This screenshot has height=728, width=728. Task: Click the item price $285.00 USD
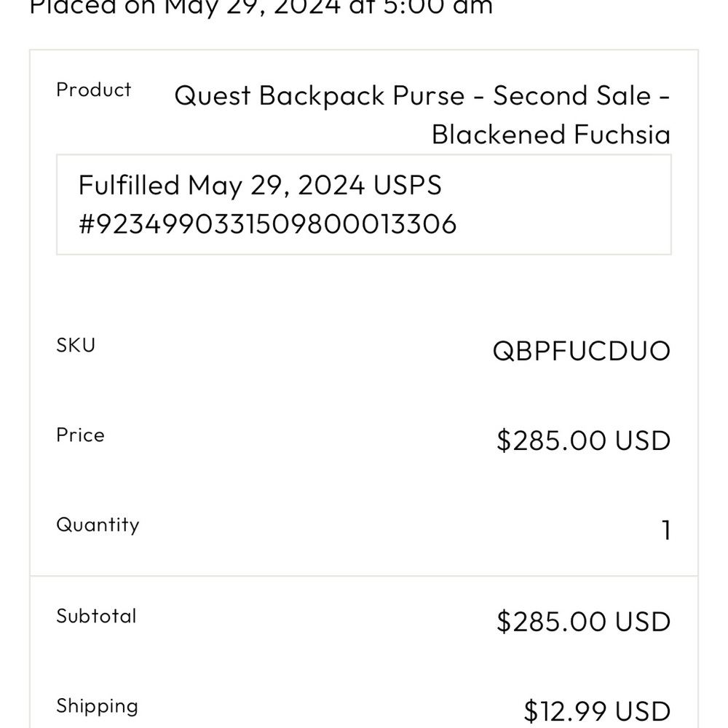(584, 440)
